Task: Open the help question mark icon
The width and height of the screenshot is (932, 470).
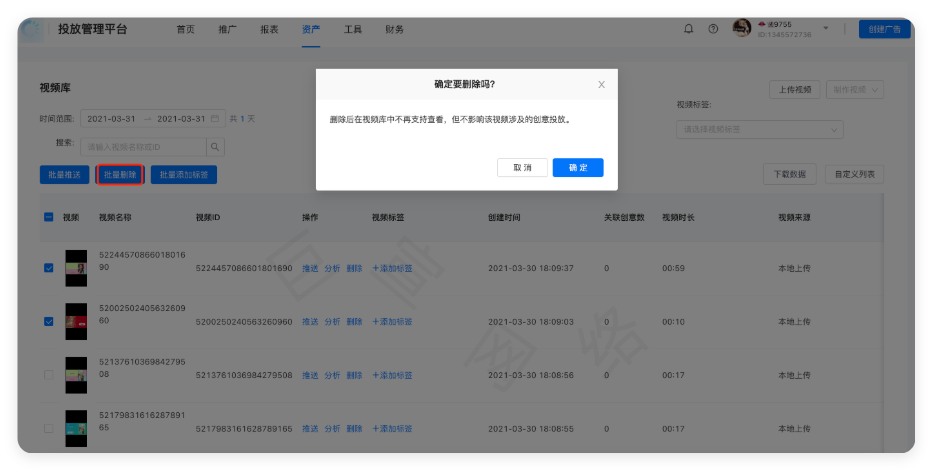Action: tap(713, 29)
